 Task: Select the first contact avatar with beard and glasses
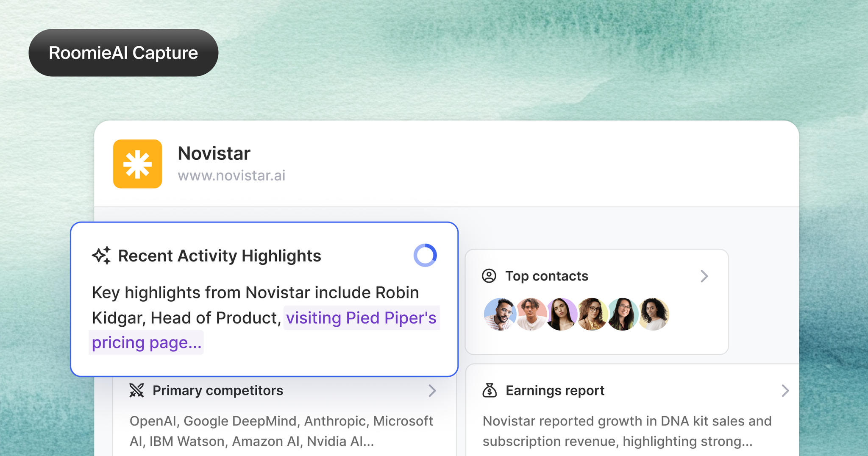pos(500,314)
